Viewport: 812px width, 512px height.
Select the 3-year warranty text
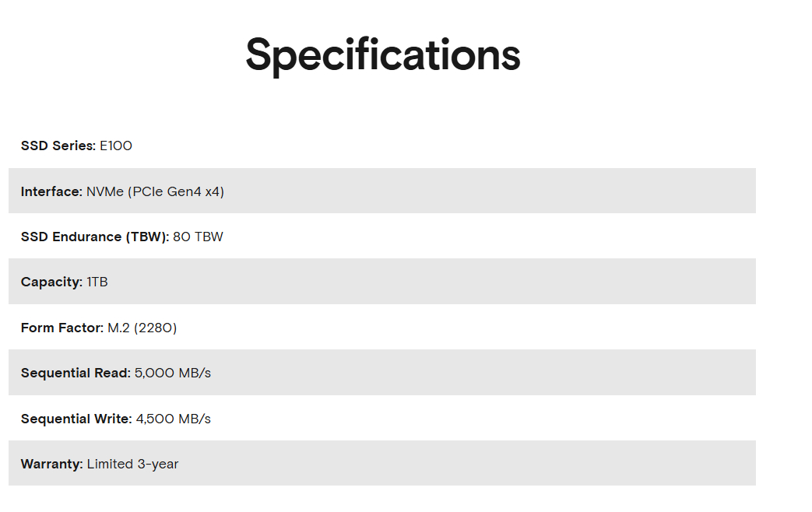(x=158, y=464)
